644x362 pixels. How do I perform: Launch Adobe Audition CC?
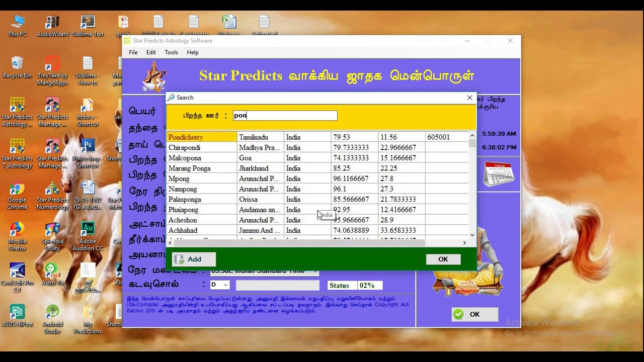click(x=88, y=236)
